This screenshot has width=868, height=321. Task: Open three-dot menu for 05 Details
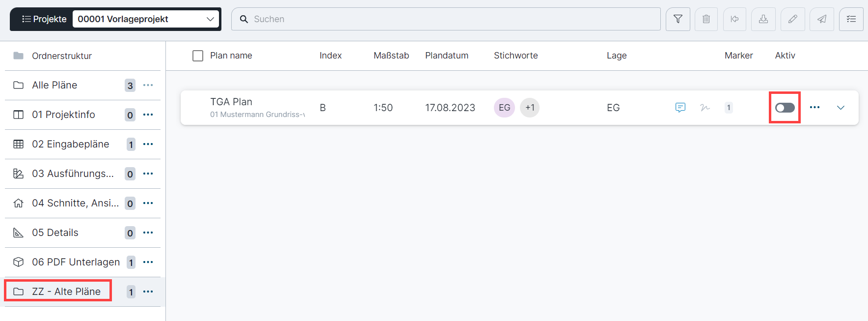pyautogui.click(x=148, y=233)
